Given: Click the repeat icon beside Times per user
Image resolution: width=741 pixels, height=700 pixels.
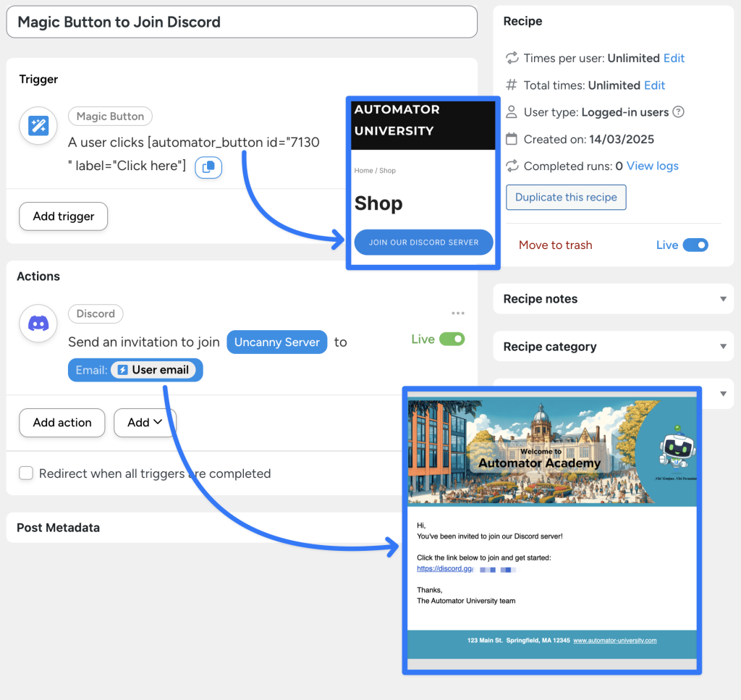Looking at the screenshot, I should tap(512, 58).
